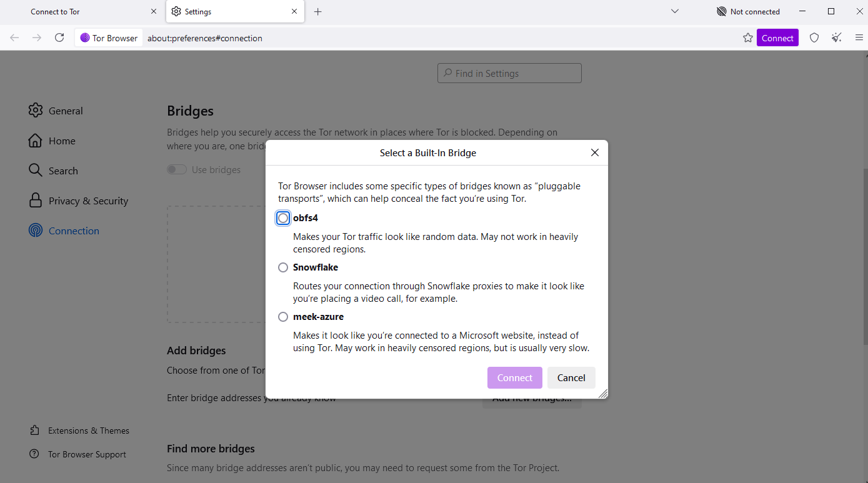Click the Add bridges heading
Viewport: 868px width, 483px height.
196,351
